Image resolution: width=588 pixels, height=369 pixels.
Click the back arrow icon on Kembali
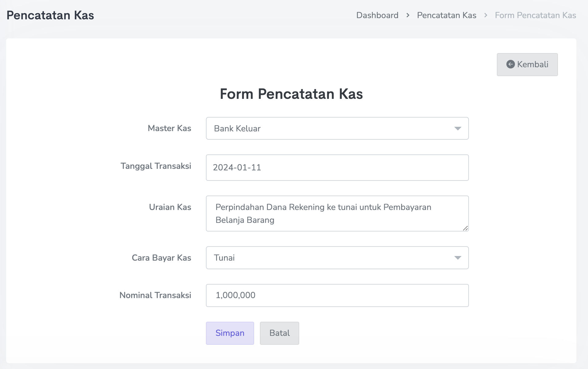[510, 64]
